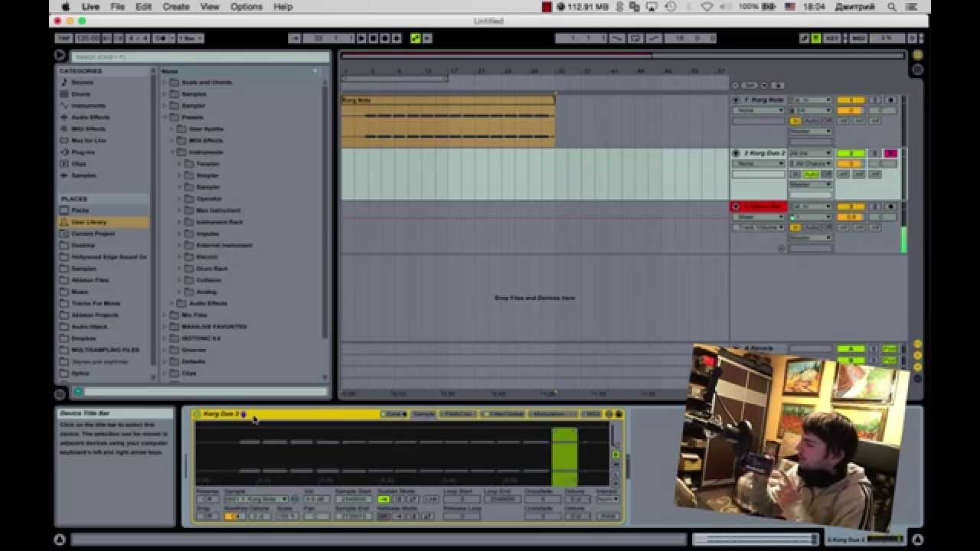Select Plug-ins category in browser
The image size is (980, 551).
tap(83, 152)
